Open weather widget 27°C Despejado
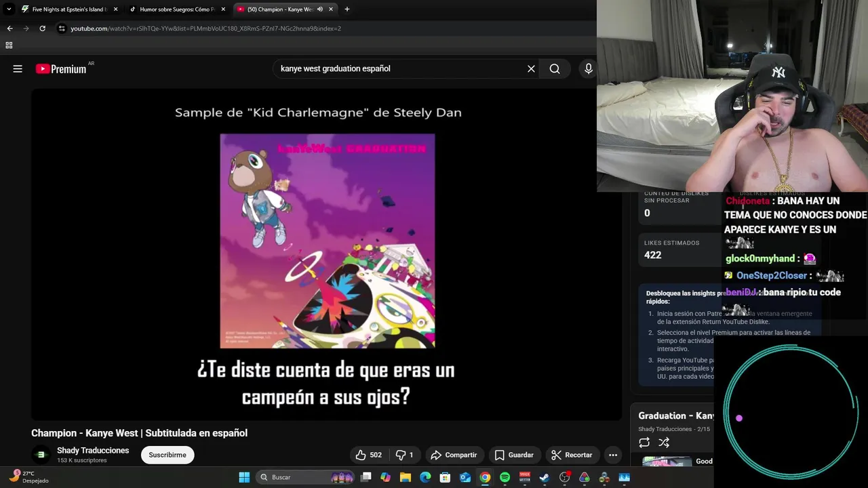 (28, 477)
